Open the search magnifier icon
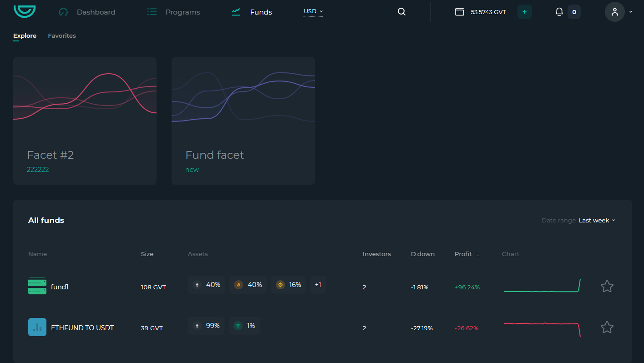The image size is (644, 363). click(401, 12)
